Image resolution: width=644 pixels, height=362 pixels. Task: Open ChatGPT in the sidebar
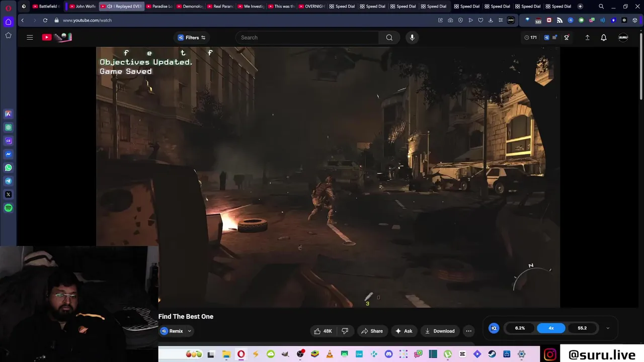9,127
